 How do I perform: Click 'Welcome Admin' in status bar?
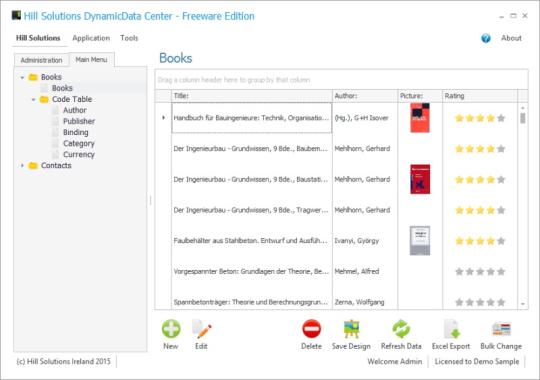coord(395,361)
